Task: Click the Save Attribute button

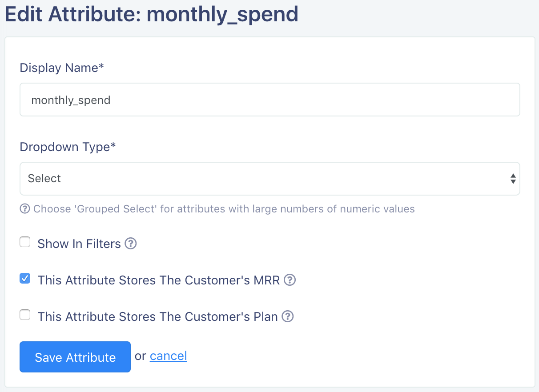Action: [75, 357]
